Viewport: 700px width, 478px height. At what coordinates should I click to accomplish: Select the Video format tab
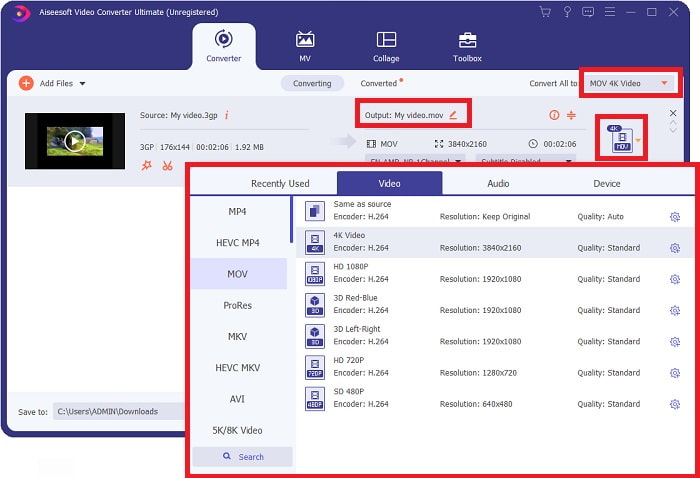[389, 183]
